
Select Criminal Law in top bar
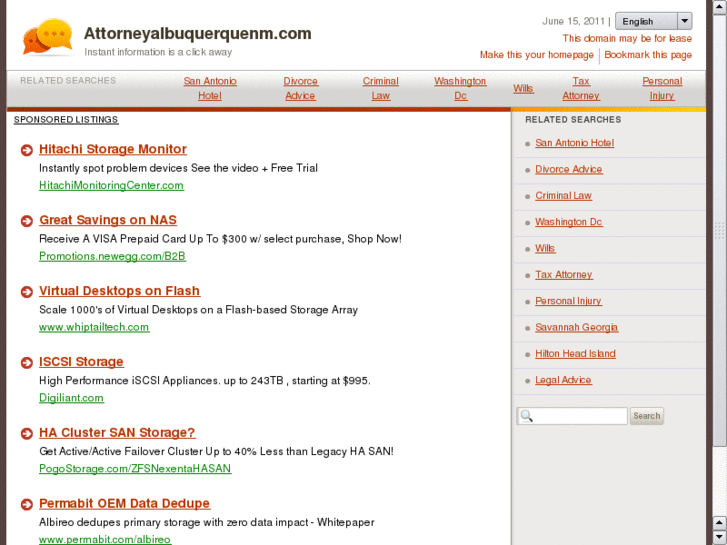click(x=380, y=88)
